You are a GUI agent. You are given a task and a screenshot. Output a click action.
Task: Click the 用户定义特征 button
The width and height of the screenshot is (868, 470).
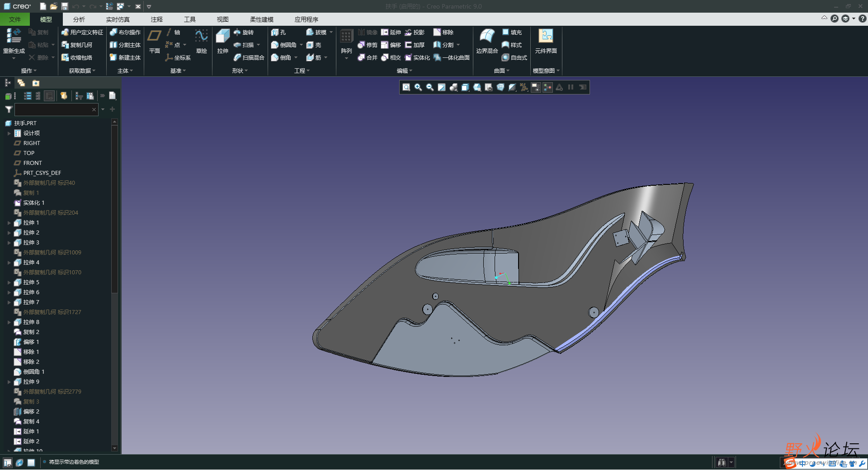82,33
